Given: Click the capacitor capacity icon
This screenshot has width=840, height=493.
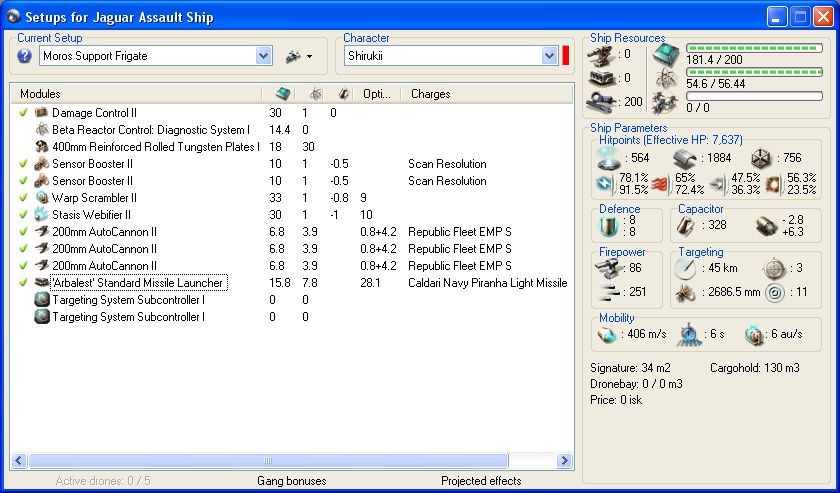Looking at the screenshot, I should point(685,226).
